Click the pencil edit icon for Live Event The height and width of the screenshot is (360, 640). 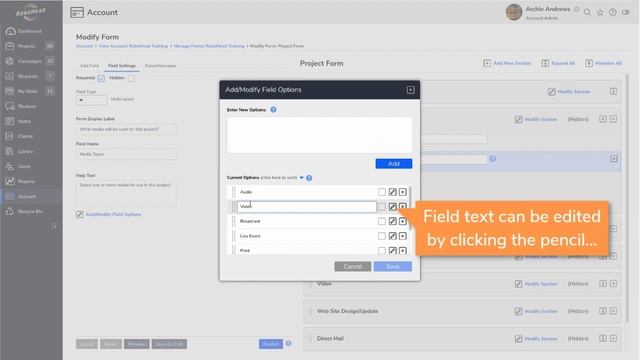click(392, 236)
